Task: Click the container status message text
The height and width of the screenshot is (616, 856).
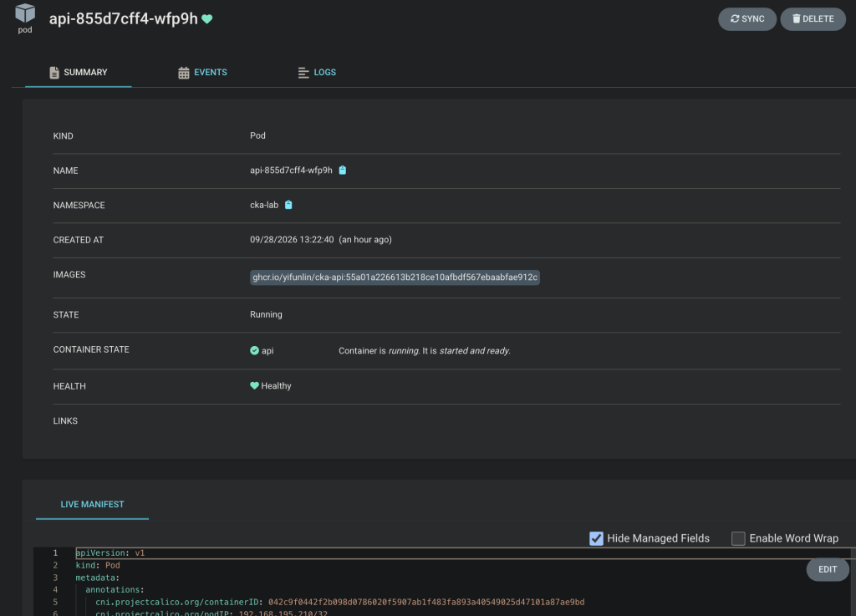Action: pyautogui.click(x=424, y=351)
